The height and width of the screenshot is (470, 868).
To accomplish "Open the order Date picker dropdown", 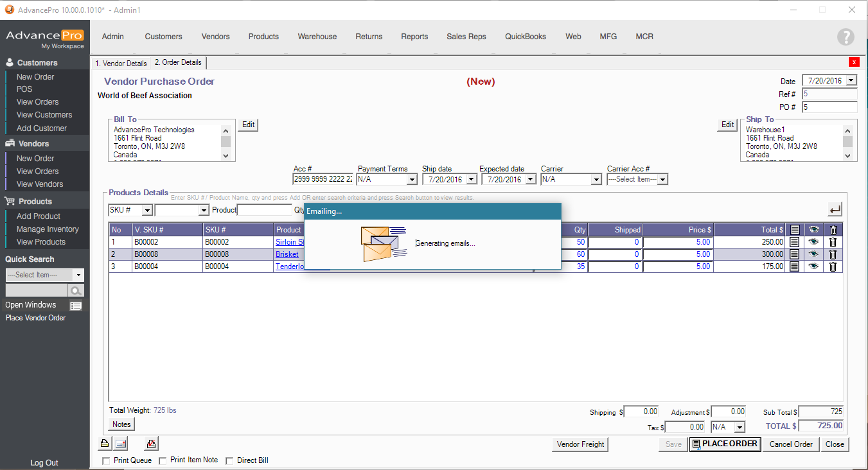I will 851,81.
